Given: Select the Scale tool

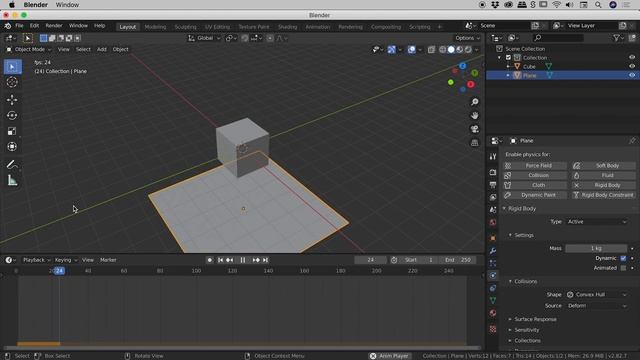Looking at the screenshot, I should pyautogui.click(x=12, y=131).
